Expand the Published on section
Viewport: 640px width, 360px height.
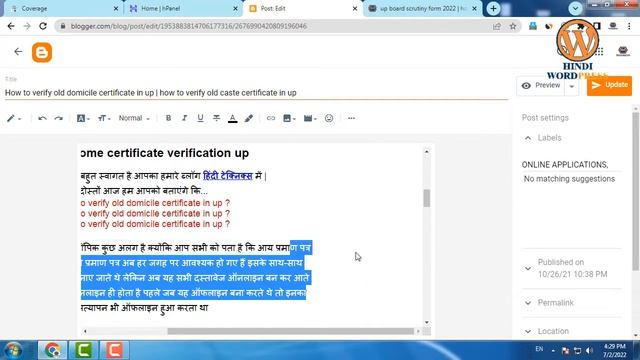click(x=528, y=269)
